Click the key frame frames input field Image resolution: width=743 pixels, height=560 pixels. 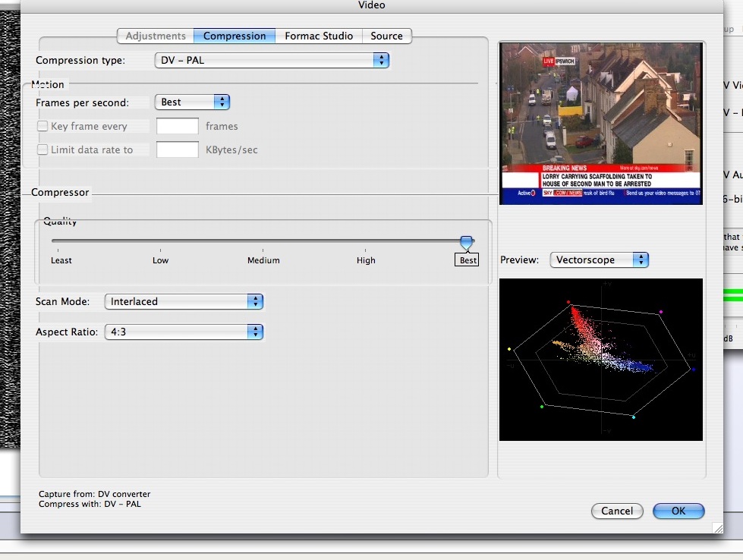(178, 126)
